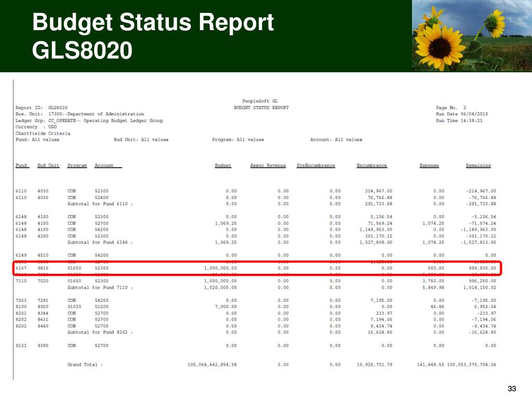Click the Grand Total label
This screenshot has height=399, width=532.
click(x=85, y=364)
